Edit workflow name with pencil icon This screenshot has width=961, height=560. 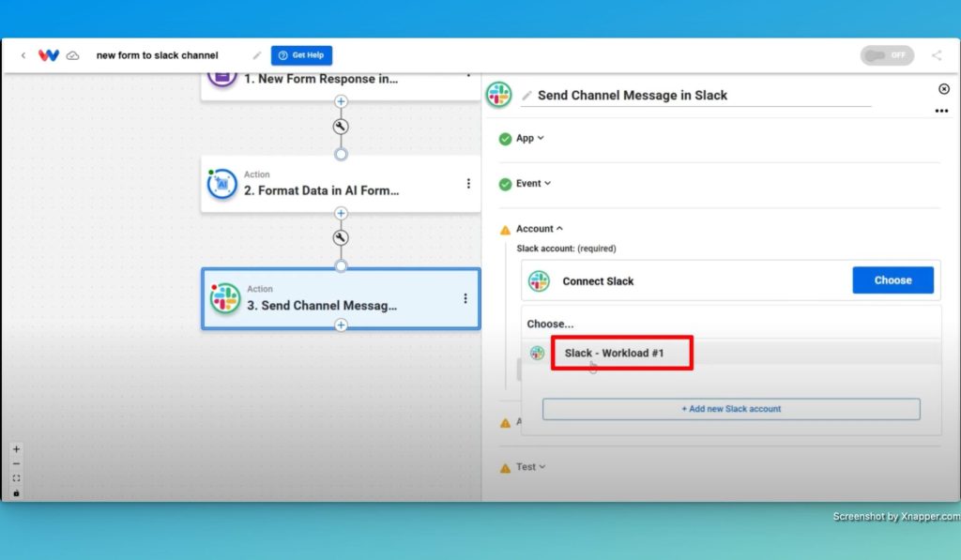[257, 55]
